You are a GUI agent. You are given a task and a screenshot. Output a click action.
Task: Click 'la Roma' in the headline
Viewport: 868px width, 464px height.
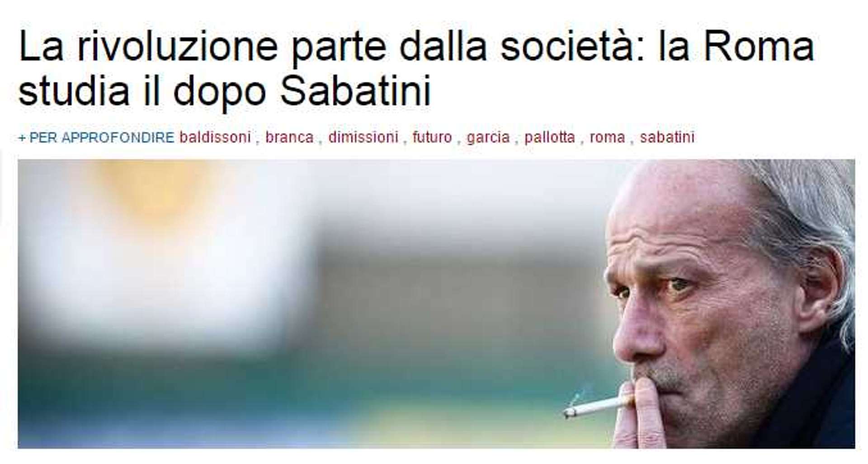coord(736,47)
